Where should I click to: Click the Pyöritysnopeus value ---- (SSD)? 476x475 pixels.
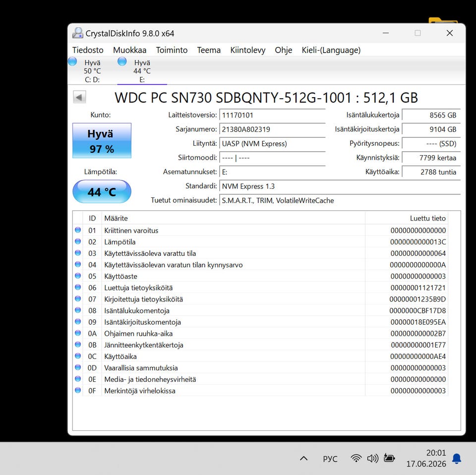[x=431, y=144]
